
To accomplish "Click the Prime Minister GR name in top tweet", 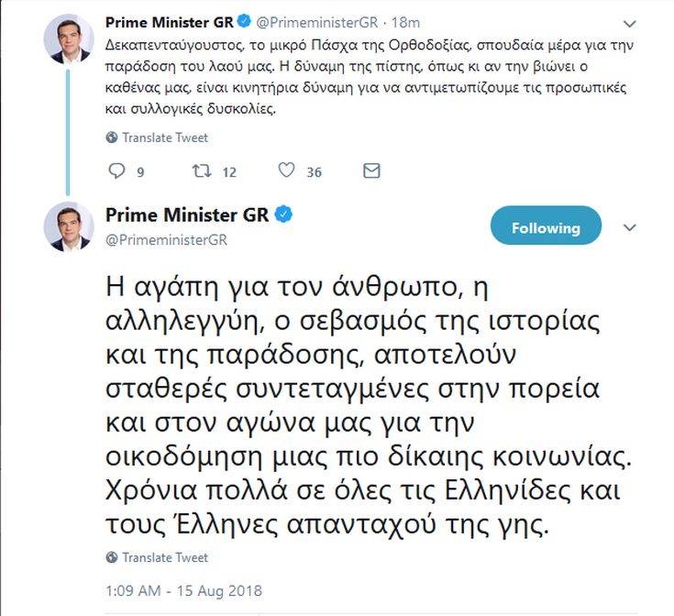I will pos(170,21).
